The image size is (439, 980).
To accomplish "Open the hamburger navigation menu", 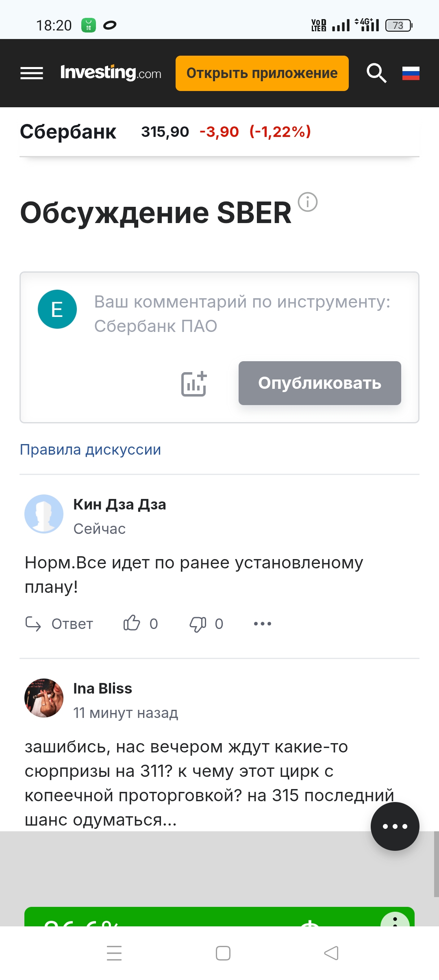I will (x=32, y=73).
